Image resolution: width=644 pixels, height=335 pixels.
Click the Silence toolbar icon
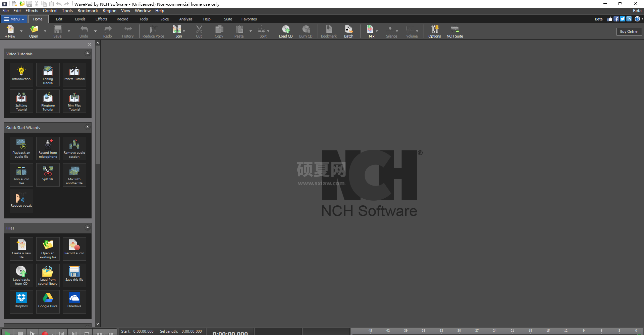pyautogui.click(x=390, y=31)
